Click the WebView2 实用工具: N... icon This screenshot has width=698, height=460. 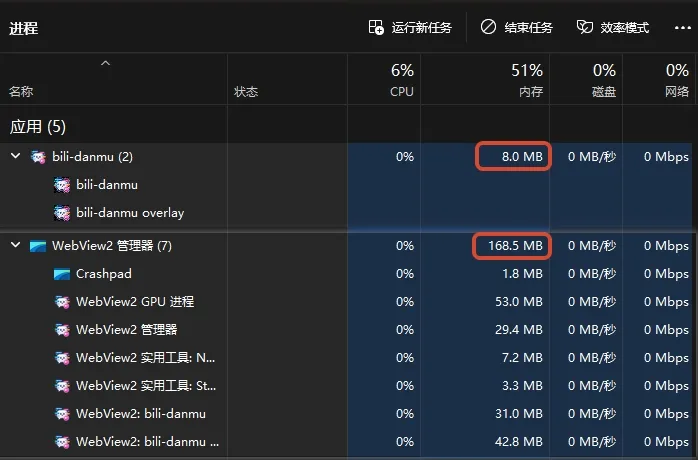click(x=62, y=358)
